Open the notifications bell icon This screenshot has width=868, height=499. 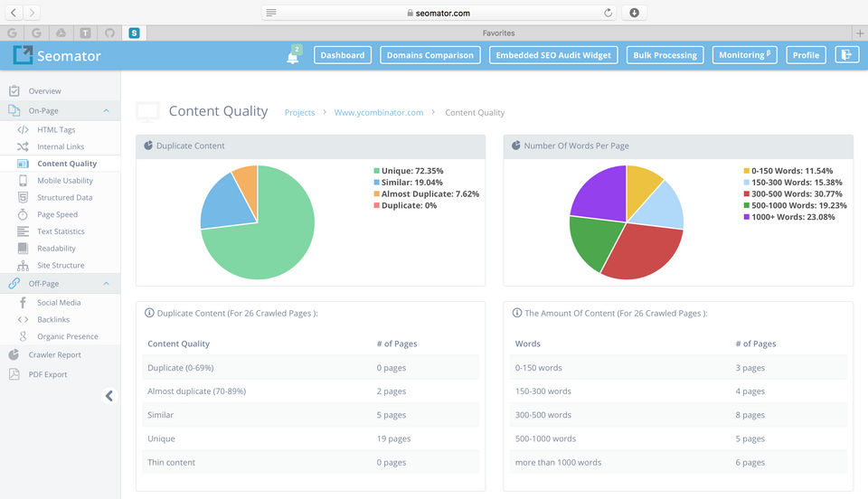(x=293, y=57)
